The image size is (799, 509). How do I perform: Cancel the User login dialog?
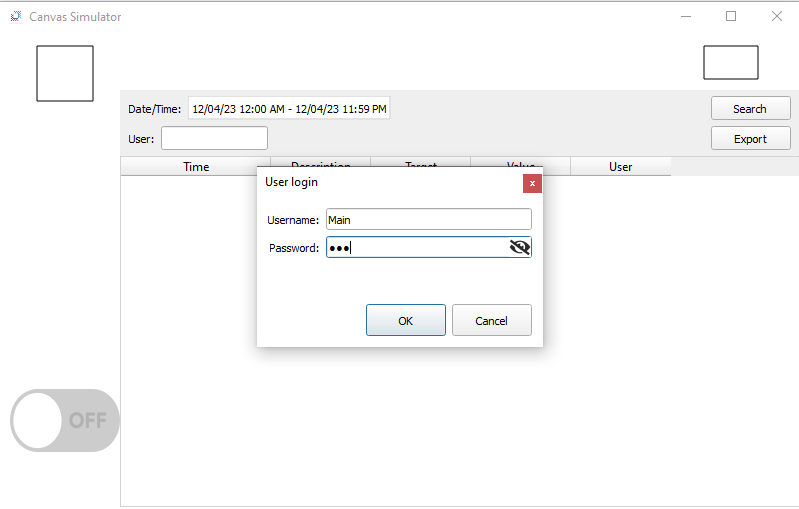tap(491, 320)
